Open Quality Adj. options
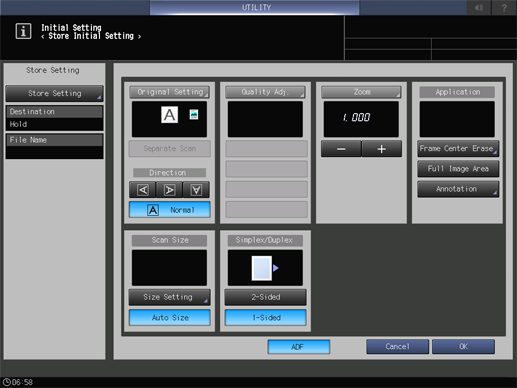Image resolution: width=517 pixels, height=388 pixels. (x=265, y=92)
